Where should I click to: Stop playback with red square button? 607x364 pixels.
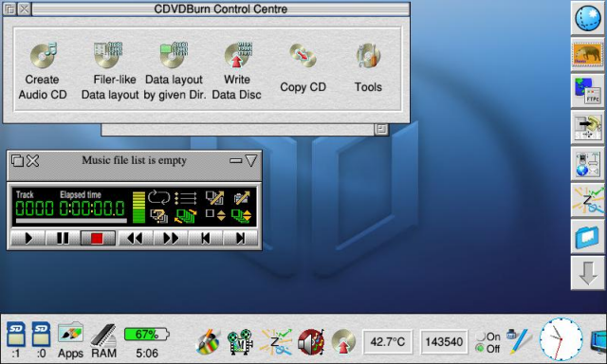tap(97, 238)
